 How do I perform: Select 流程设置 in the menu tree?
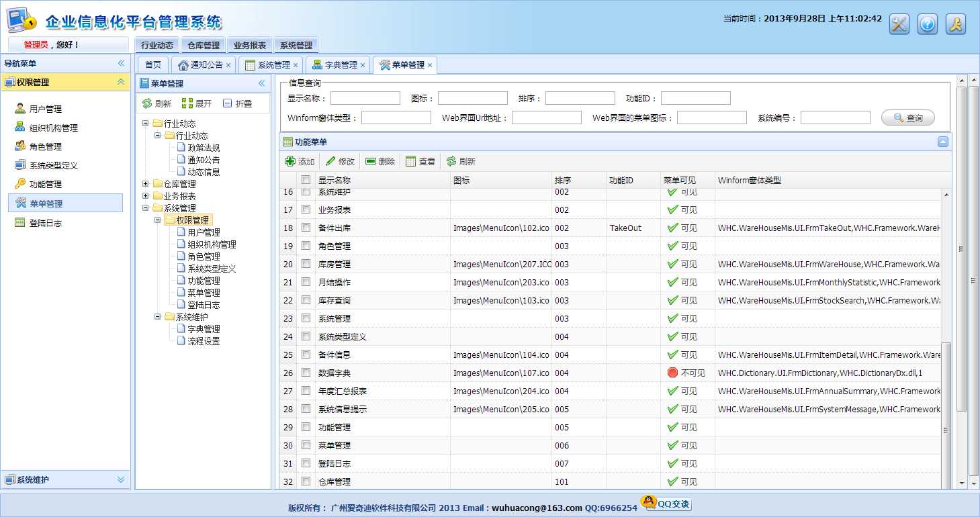(204, 341)
